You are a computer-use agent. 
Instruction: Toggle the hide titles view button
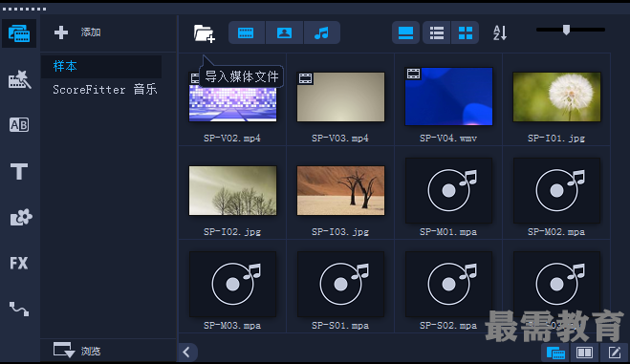(x=405, y=32)
